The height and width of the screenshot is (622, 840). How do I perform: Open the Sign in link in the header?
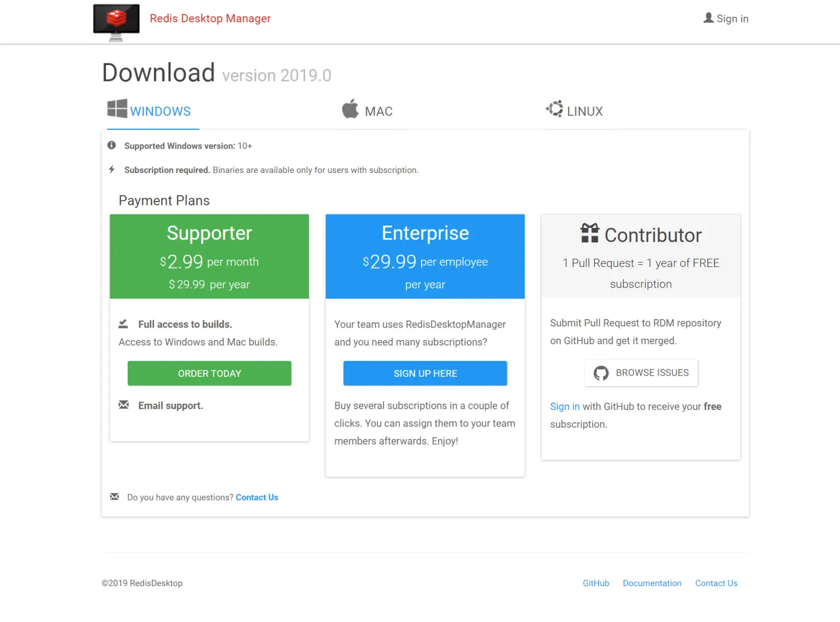726,18
